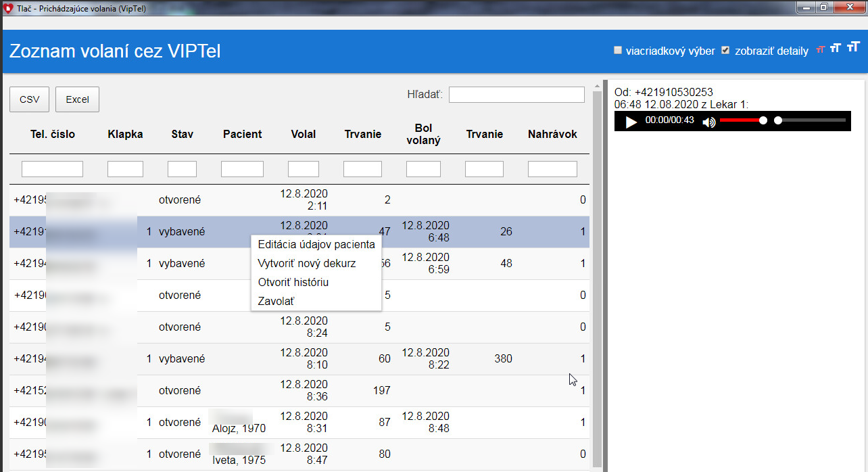The image size is (868, 472).
Task: Sort by Tel. číslo column header
Action: [53, 134]
